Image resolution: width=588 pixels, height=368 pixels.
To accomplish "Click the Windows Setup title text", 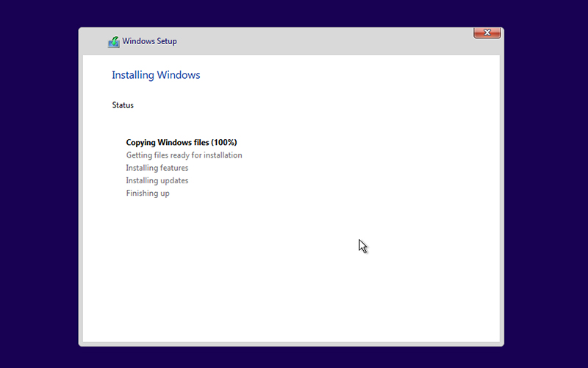I will (149, 41).
